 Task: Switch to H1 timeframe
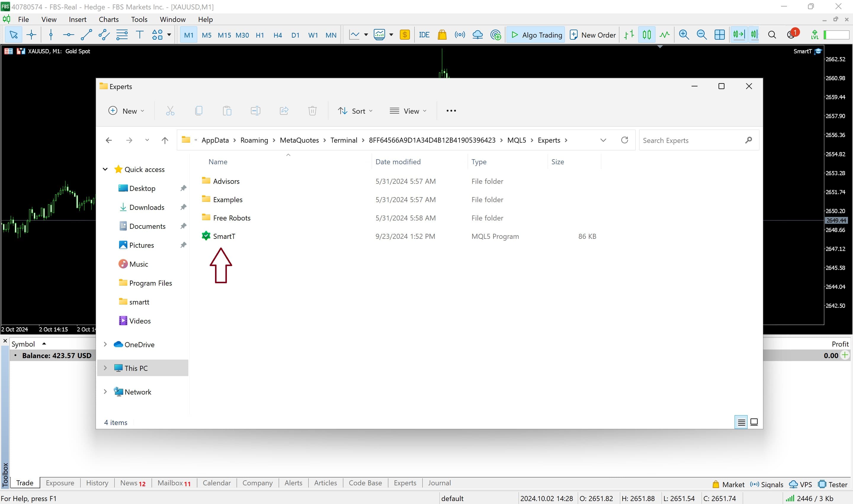point(260,35)
